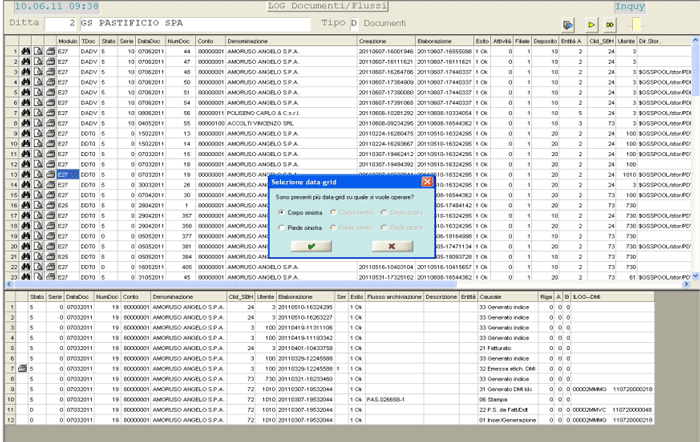Click the Tipo field containing D
700x442 pixels.
[x=354, y=22]
